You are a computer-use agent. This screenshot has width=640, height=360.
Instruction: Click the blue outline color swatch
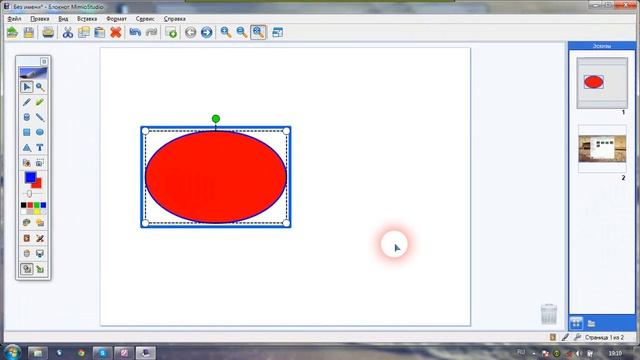30,177
